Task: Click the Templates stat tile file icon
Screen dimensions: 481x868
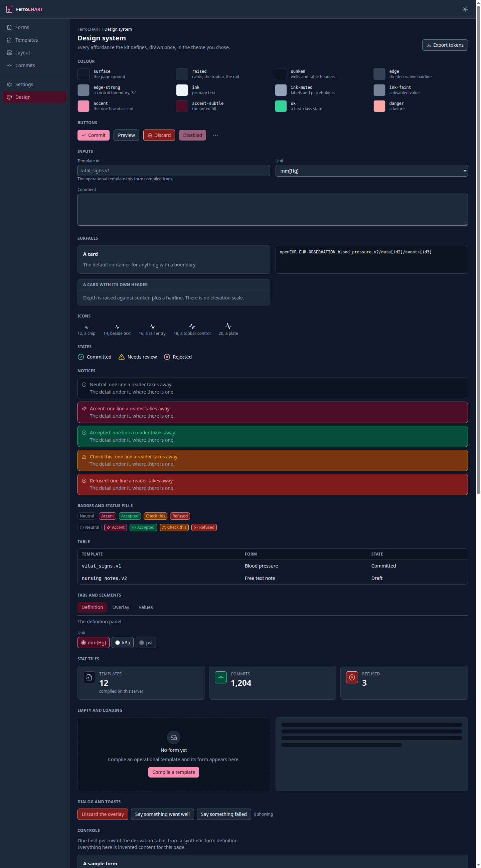Action: click(x=89, y=677)
